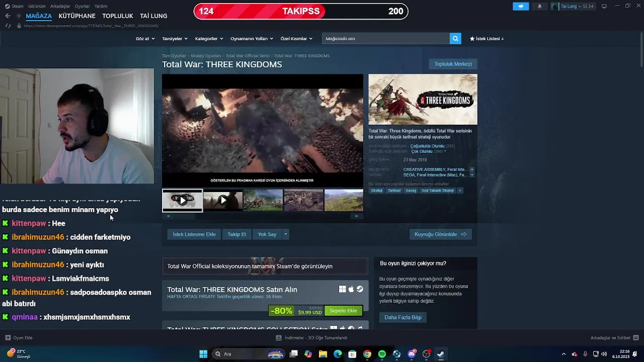
Task: Open Arkadaşlar ve Sohbet panel
Action: tap(615, 338)
